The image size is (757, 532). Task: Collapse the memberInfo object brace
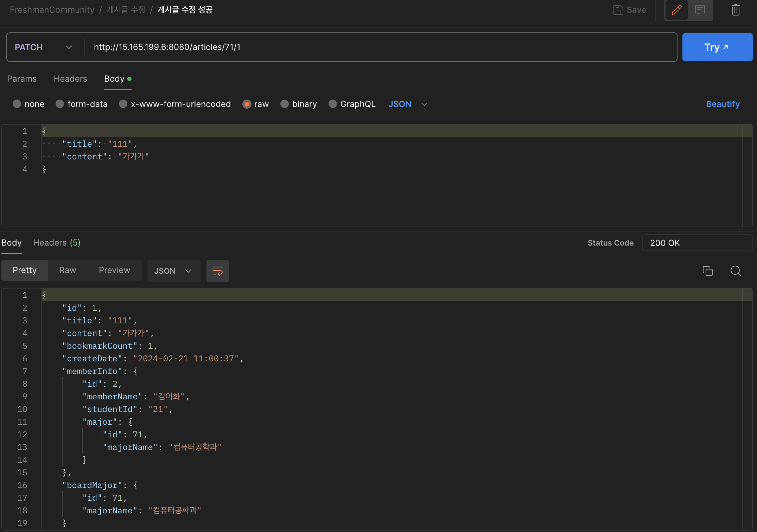pos(135,371)
